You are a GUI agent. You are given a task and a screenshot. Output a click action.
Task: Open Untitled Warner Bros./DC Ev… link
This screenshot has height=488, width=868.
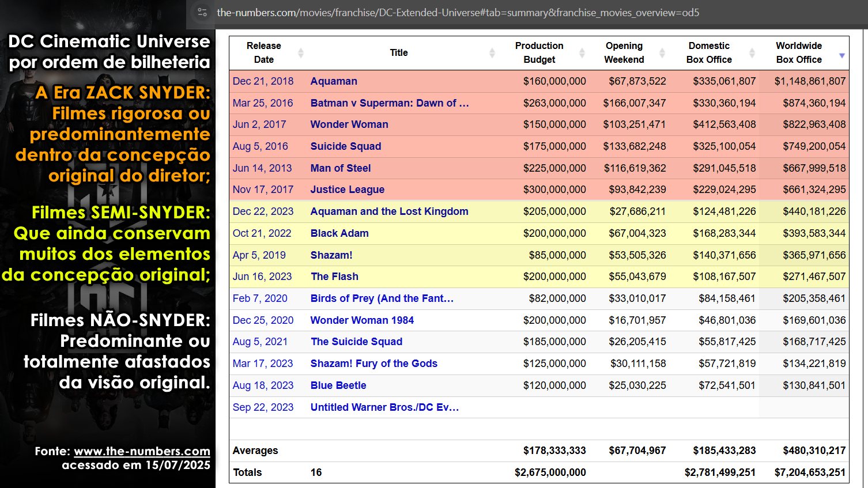(385, 407)
